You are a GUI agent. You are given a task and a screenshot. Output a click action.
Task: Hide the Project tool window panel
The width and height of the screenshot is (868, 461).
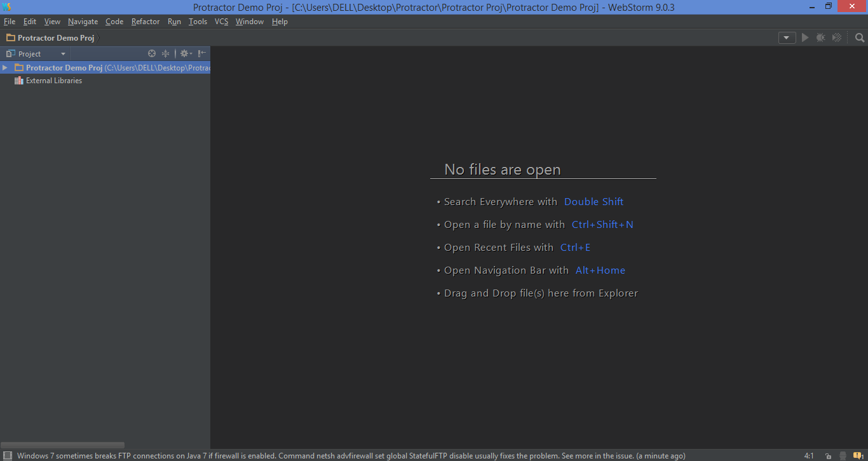point(201,53)
